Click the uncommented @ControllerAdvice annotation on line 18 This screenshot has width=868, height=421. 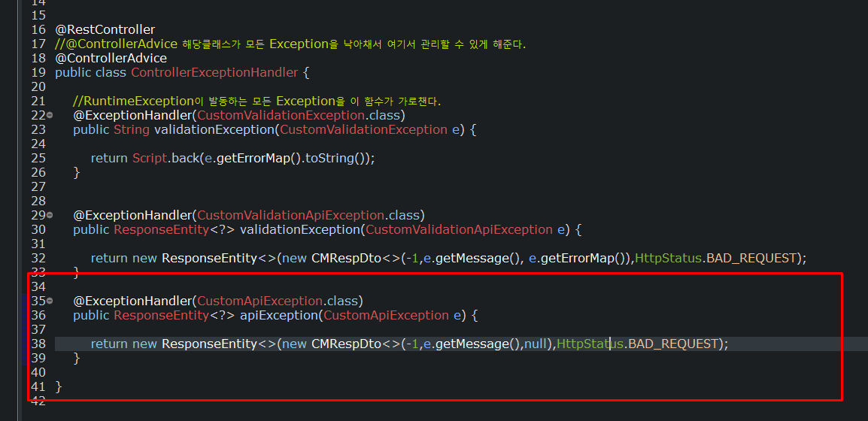tap(111, 58)
